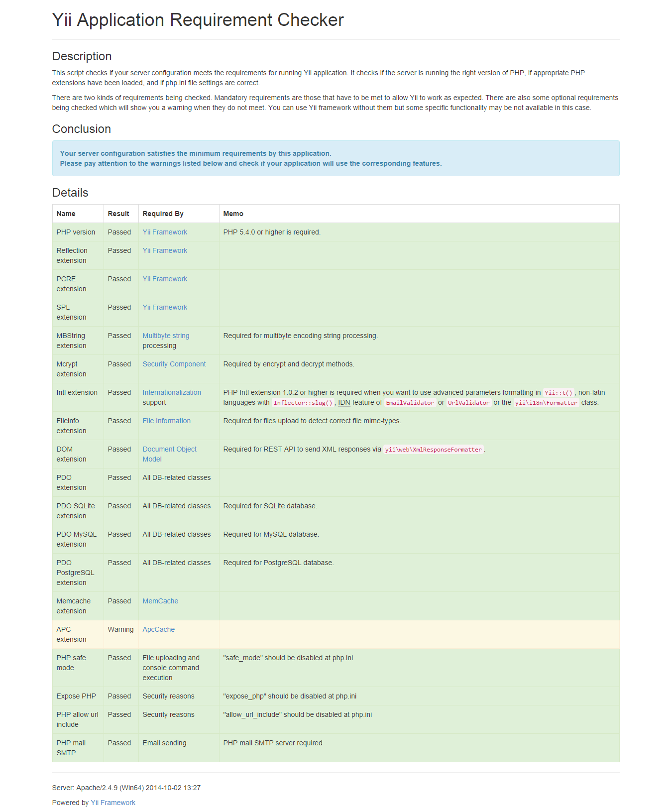
Task: Click the Memcache extension name cell
Action: click(78, 606)
